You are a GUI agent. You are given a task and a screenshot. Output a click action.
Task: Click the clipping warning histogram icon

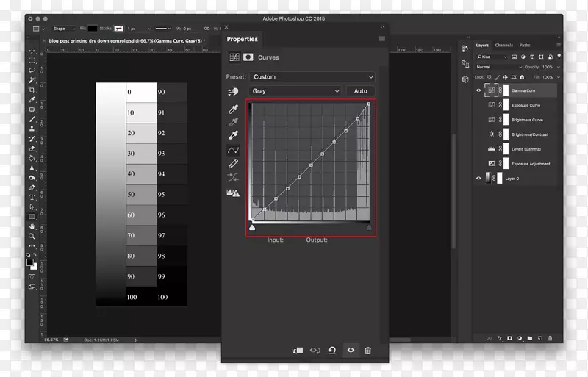[233, 193]
